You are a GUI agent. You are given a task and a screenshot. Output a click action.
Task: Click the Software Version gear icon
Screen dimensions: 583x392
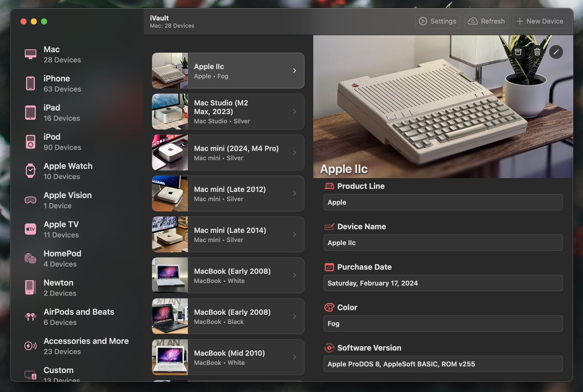tap(329, 348)
